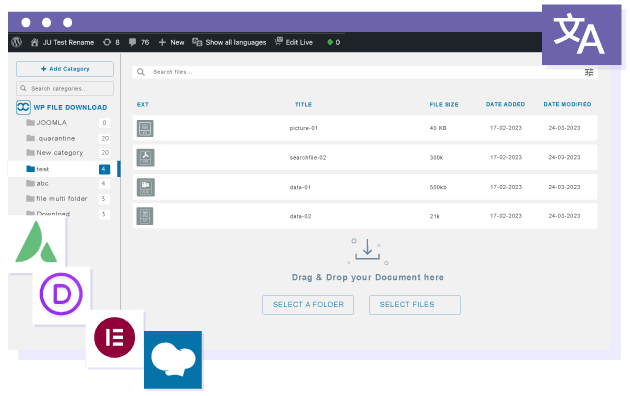The width and height of the screenshot is (630, 396).
Task: Open JU Test Rename site home
Action: (x=62, y=42)
